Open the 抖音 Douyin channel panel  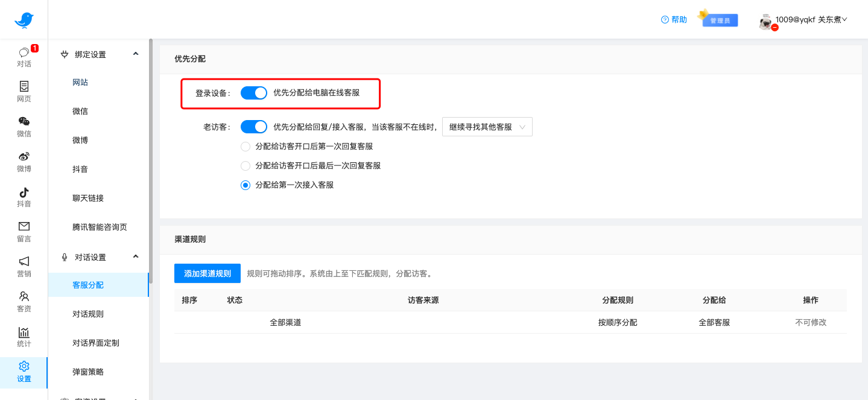(x=24, y=197)
